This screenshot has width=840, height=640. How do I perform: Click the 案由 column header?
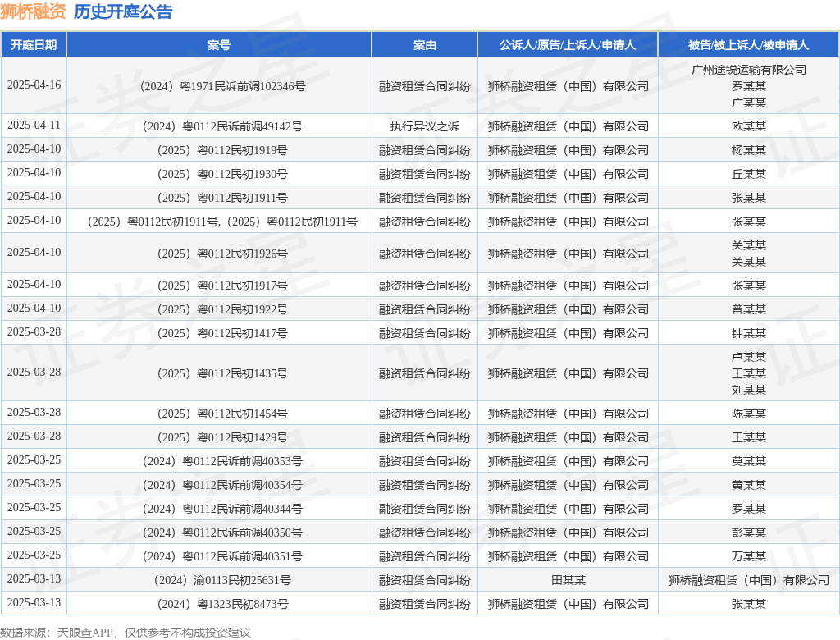[424, 45]
